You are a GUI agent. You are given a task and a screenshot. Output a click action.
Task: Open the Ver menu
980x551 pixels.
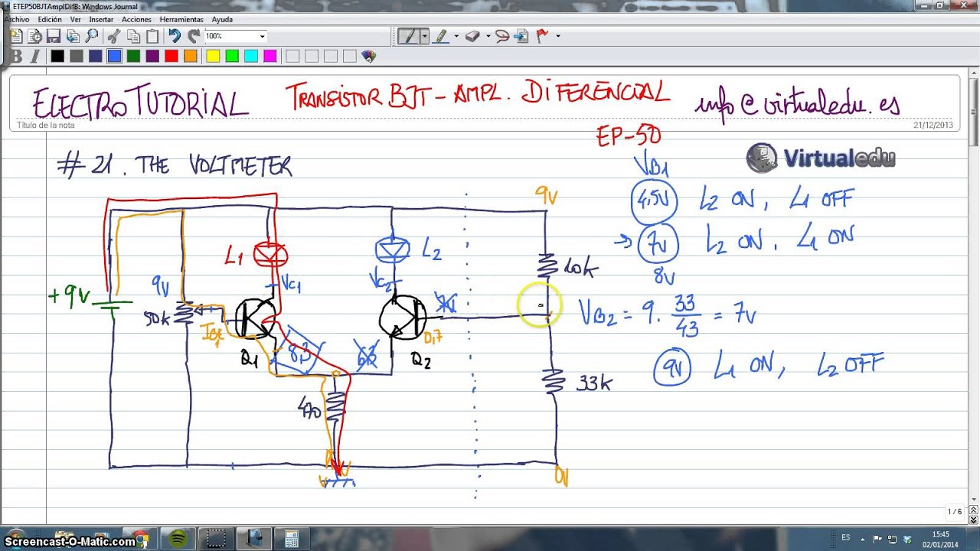75,19
